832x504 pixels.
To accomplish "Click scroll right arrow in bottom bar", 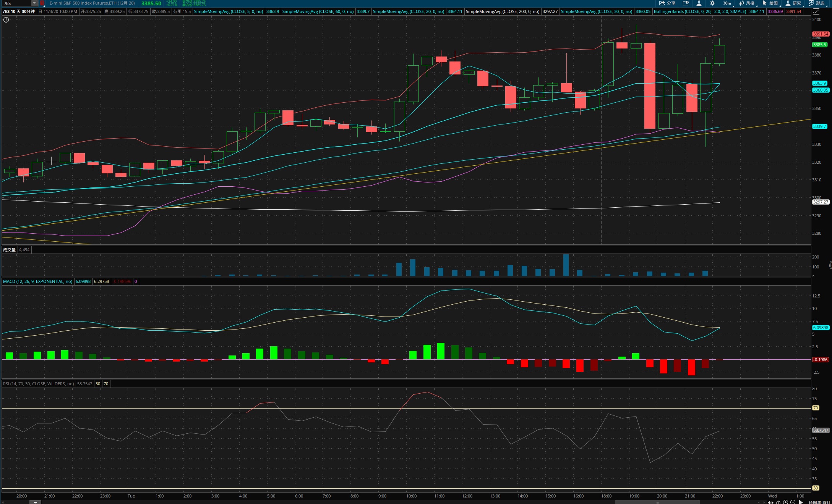I will click(764, 502).
